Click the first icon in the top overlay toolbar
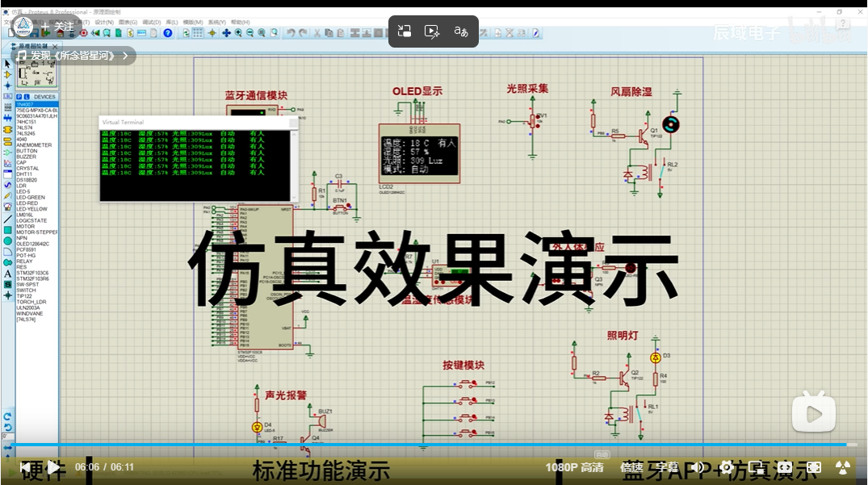Screen dimensions: 868x485 405,31
